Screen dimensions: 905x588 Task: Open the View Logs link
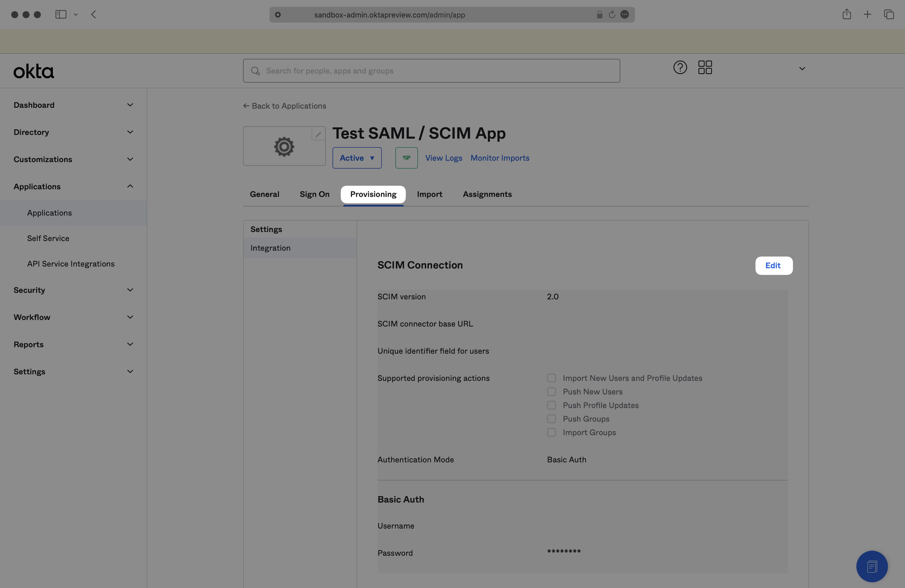(x=443, y=158)
